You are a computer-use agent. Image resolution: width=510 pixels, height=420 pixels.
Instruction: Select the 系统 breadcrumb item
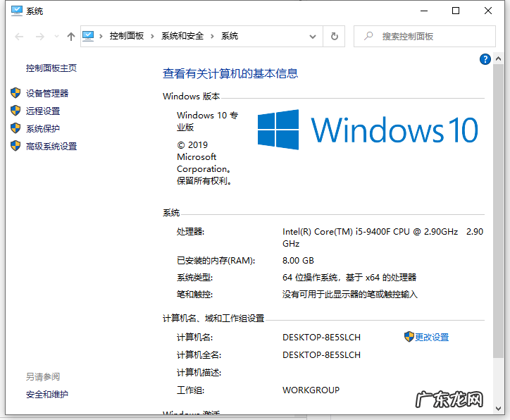pos(230,36)
